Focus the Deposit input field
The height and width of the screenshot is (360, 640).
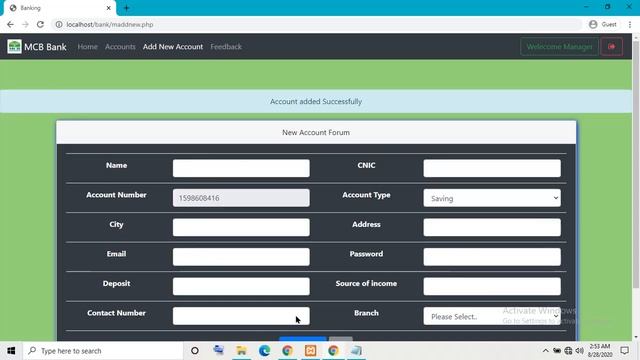241,287
